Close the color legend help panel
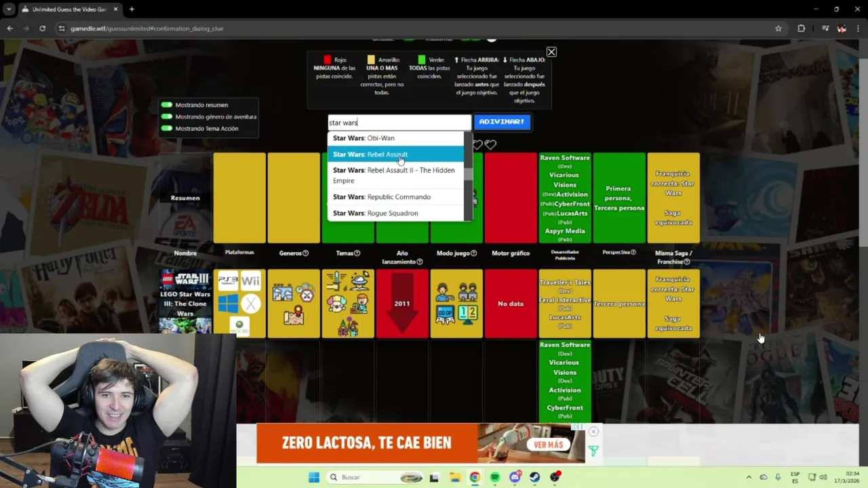Screen dimensions: 868x488 pyautogui.click(x=551, y=52)
